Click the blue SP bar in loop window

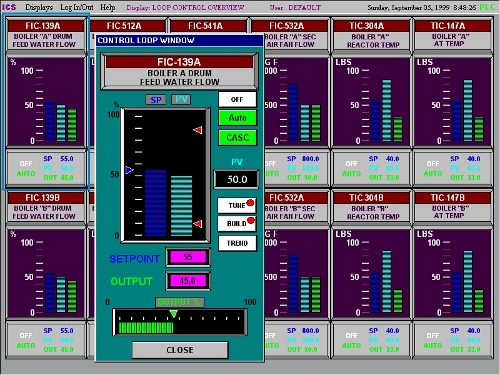pyautogui.click(x=155, y=203)
